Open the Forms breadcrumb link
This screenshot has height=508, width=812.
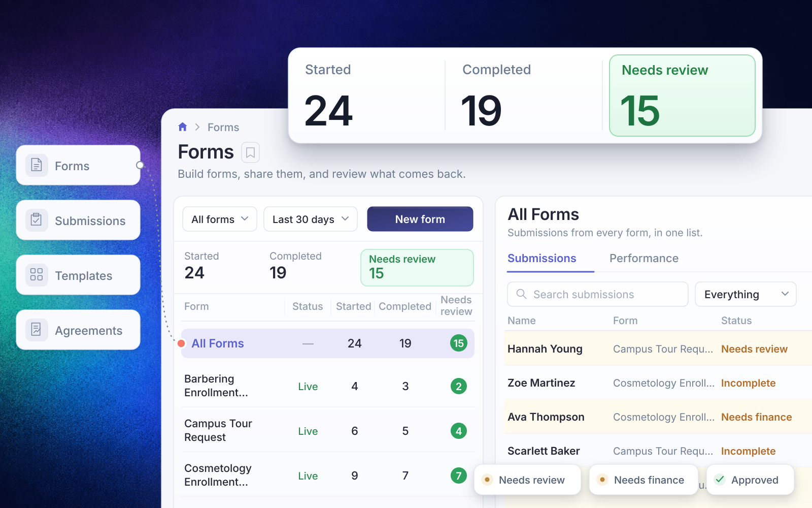point(223,128)
